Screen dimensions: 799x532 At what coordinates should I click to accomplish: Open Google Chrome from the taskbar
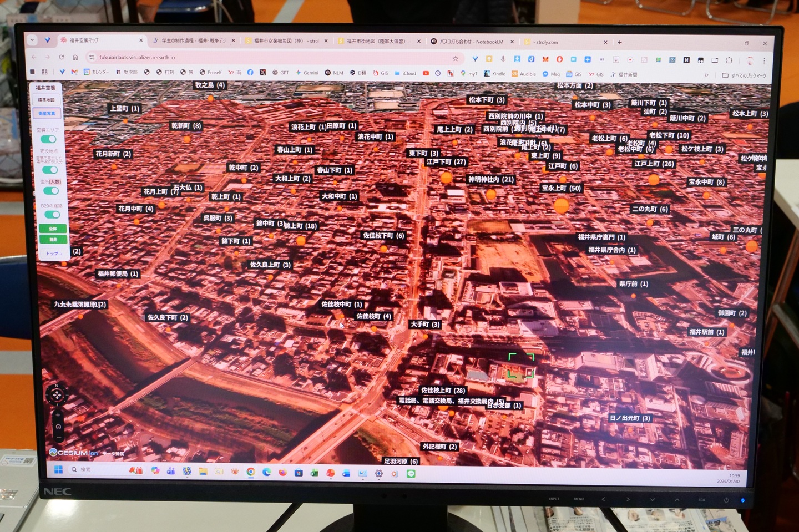point(251,472)
